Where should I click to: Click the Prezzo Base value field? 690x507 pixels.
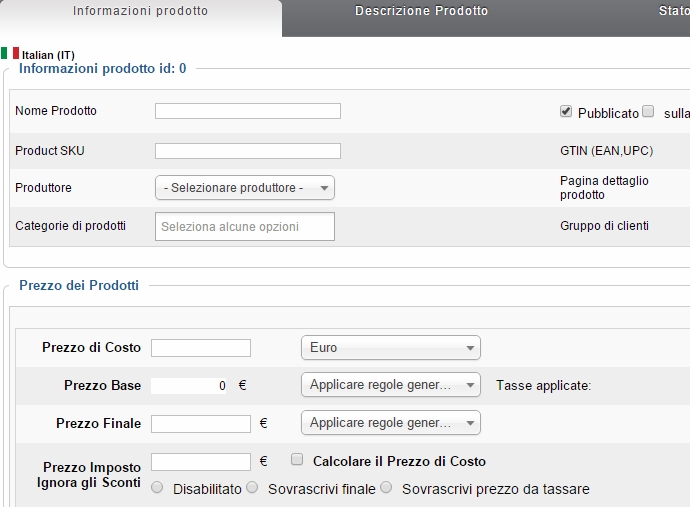tap(190, 385)
